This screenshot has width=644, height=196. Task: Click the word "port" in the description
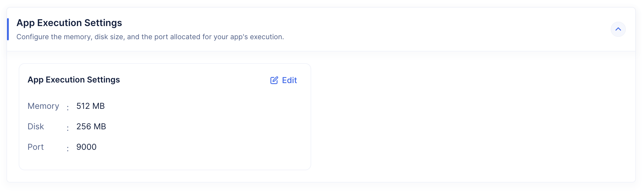tap(161, 37)
